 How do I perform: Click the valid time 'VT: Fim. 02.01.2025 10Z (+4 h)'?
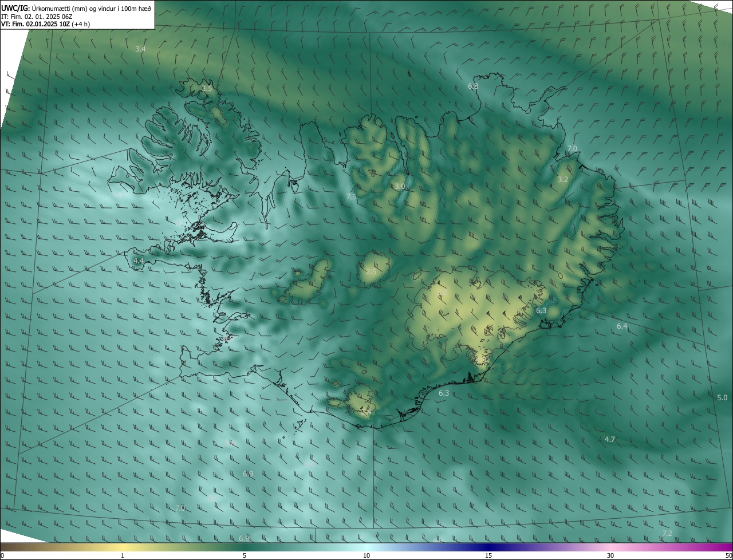point(45,24)
